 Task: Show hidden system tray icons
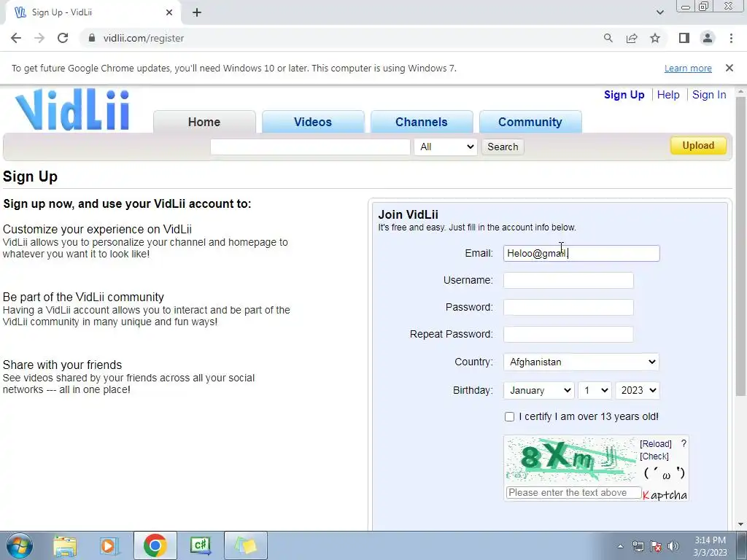[620, 546]
